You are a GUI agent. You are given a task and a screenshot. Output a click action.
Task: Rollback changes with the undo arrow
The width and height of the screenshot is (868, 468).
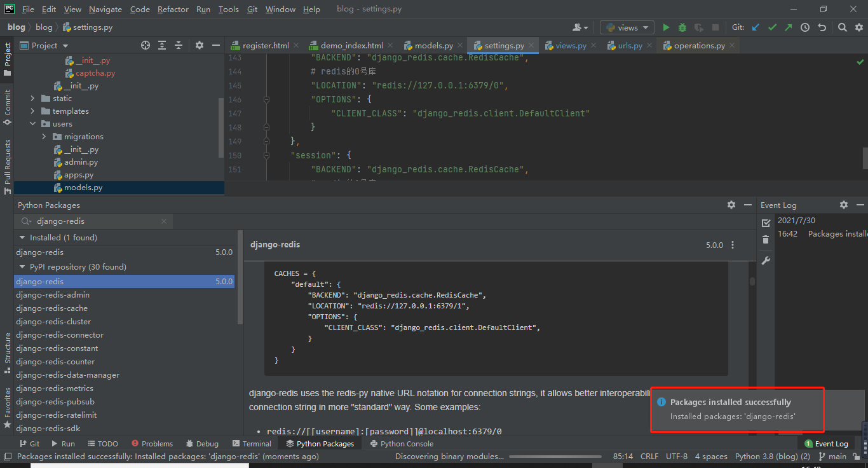[822, 27]
